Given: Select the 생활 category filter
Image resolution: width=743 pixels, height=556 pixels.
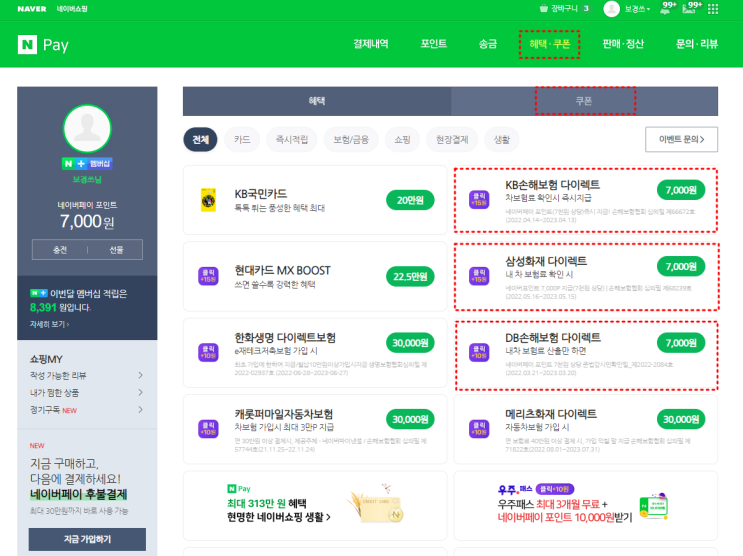Looking at the screenshot, I should tap(502, 139).
